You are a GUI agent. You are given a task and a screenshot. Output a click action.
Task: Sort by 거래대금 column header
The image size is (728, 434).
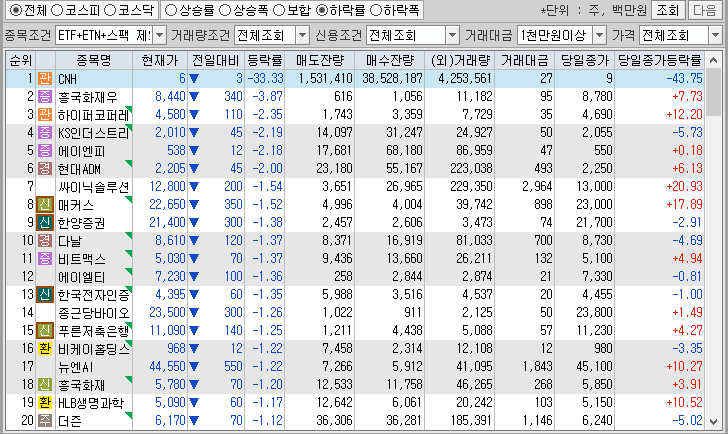pyautogui.click(x=525, y=60)
